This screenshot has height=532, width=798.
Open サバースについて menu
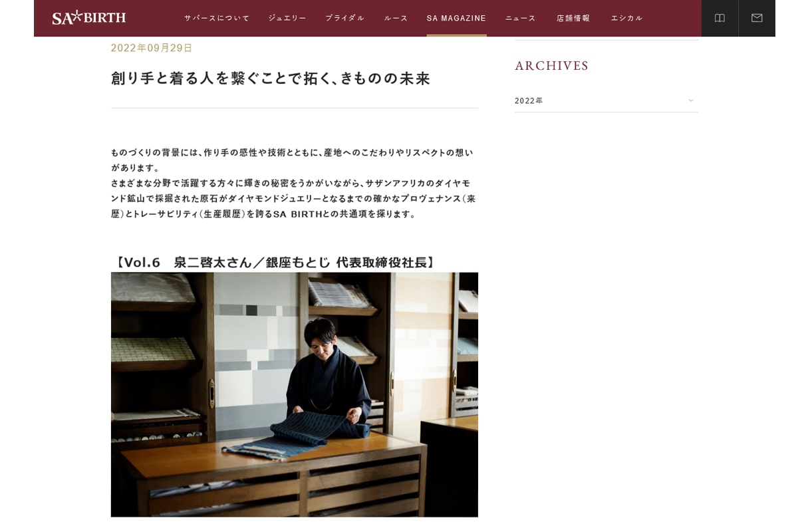coord(217,18)
